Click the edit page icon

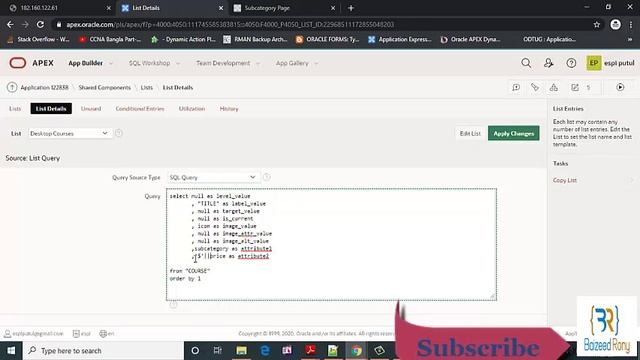575,87
